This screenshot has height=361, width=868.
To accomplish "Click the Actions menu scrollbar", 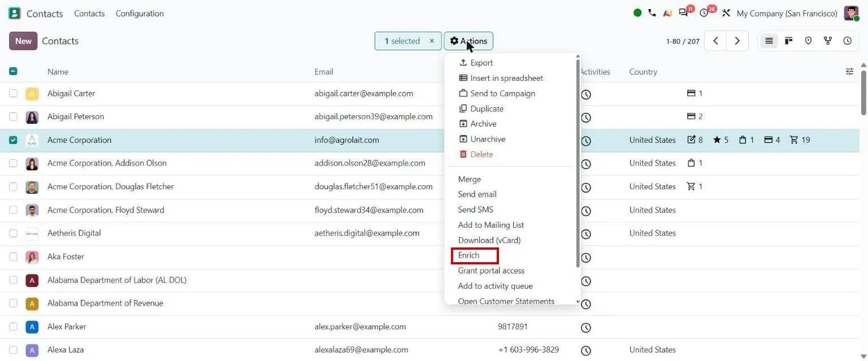I will click(578, 163).
